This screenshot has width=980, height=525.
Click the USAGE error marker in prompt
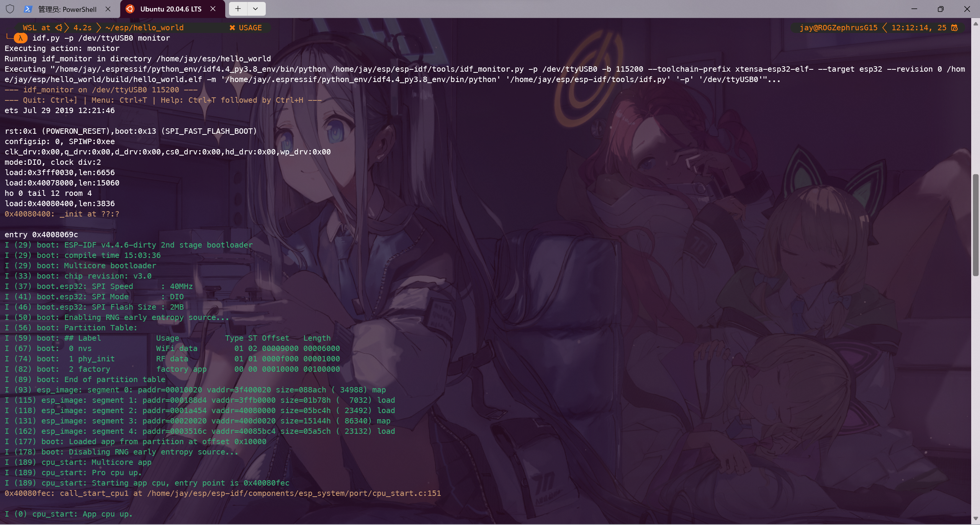point(245,28)
